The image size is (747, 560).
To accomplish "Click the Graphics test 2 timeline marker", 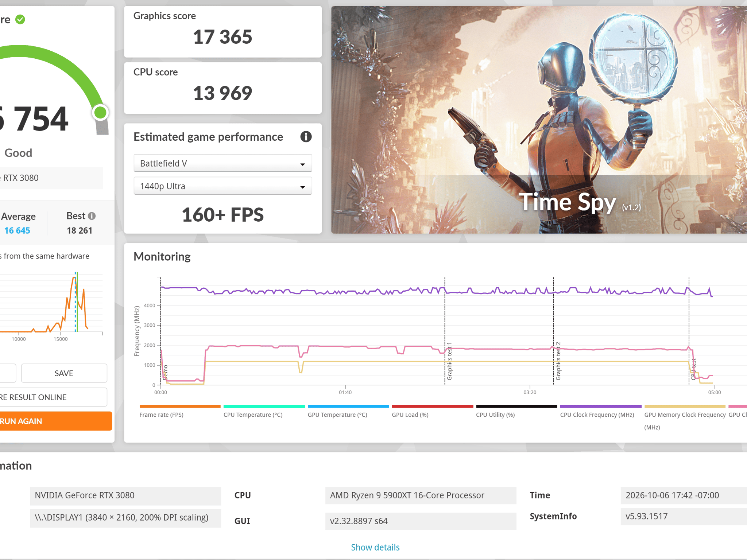I will [x=558, y=361].
